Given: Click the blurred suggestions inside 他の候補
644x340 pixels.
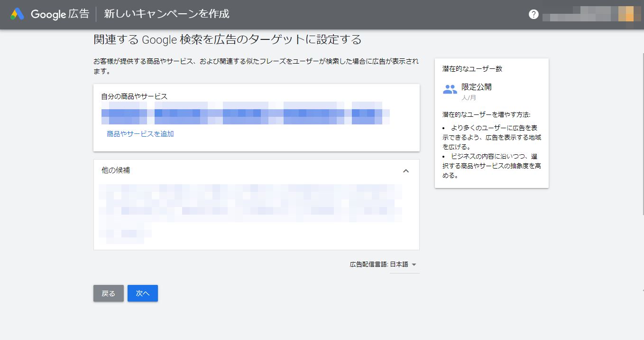Looking at the screenshot, I should coord(250,209).
